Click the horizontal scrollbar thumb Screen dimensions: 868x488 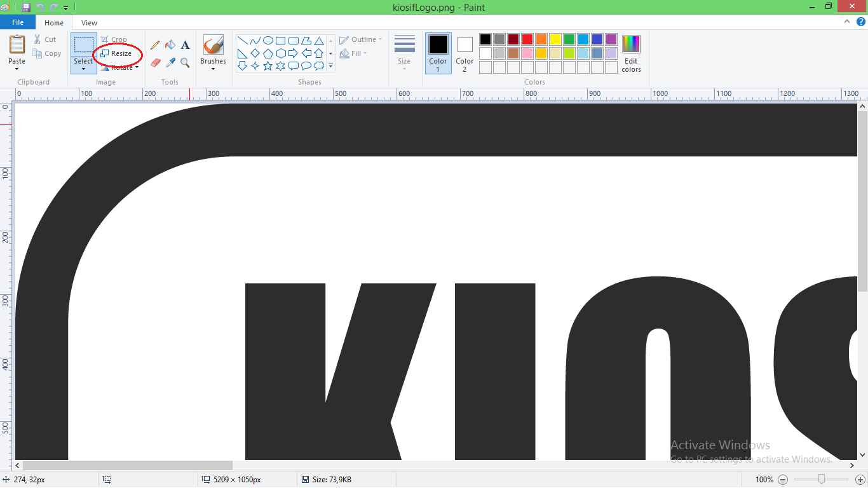tap(128, 466)
